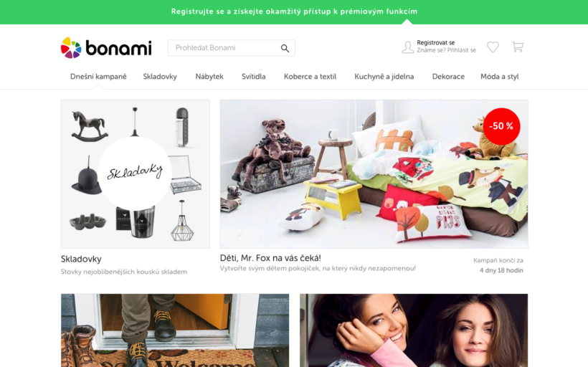Click the red -50 % discount badge
588x367 pixels.
(501, 126)
